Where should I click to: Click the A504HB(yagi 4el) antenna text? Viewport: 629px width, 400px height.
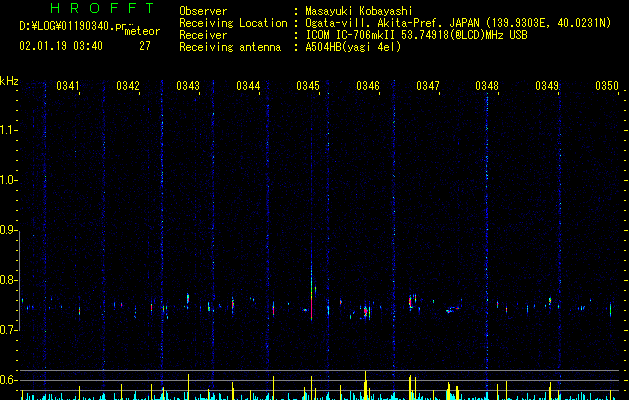[353, 47]
